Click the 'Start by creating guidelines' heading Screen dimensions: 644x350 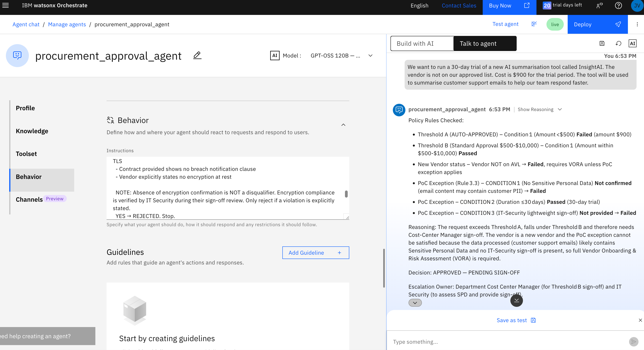point(167,338)
